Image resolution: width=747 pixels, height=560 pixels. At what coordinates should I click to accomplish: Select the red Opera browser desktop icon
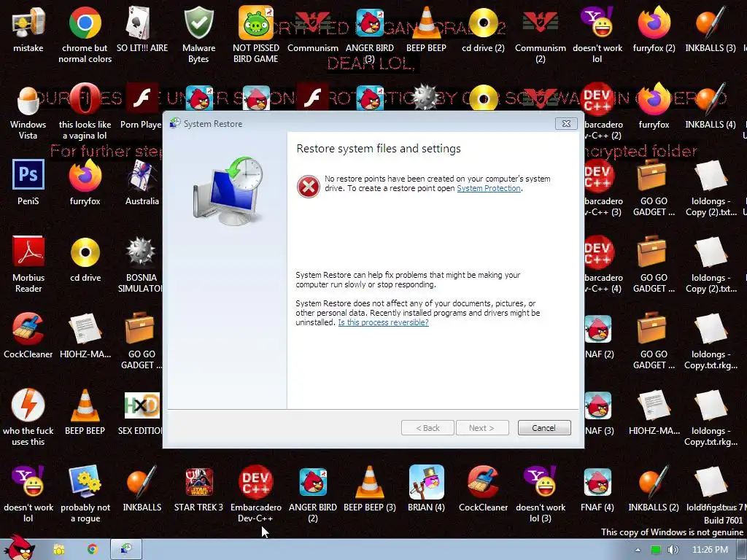coord(85,112)
